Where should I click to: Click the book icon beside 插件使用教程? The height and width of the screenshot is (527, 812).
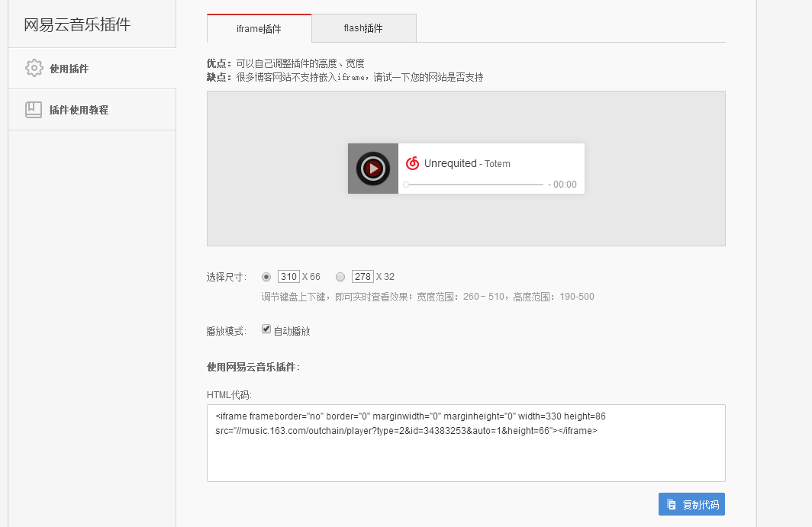pos(34,110)
